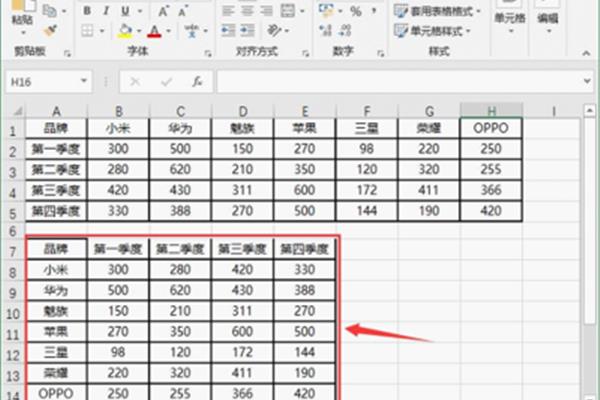Select the Format Painter brush

tap(50, 31)
